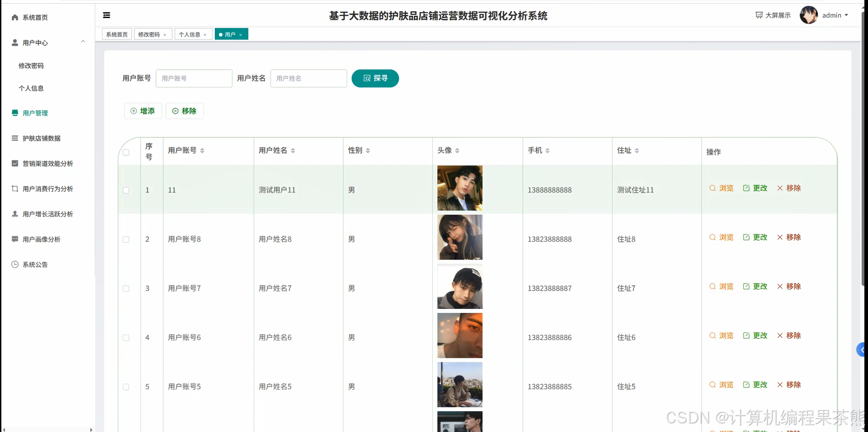Open 个人信息 in sidebar
The width and height of the screenshot is (868, 432).
coord(31,88)
